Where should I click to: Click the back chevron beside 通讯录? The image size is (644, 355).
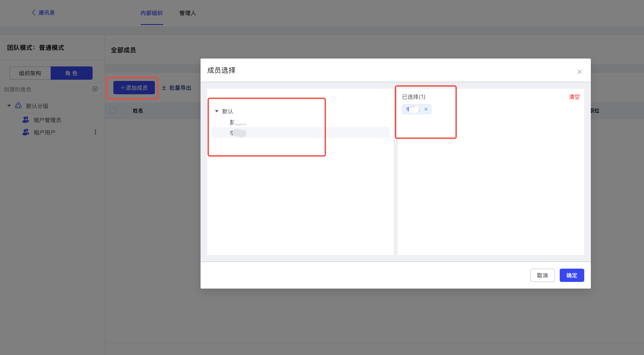point(34,13)
